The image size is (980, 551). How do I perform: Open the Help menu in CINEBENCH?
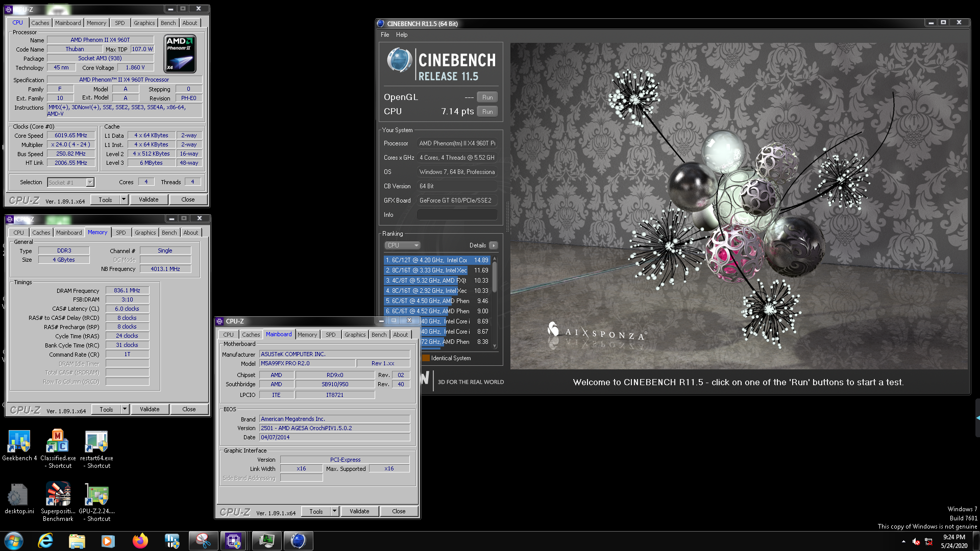pyautogui.click(x=402, y=35)
